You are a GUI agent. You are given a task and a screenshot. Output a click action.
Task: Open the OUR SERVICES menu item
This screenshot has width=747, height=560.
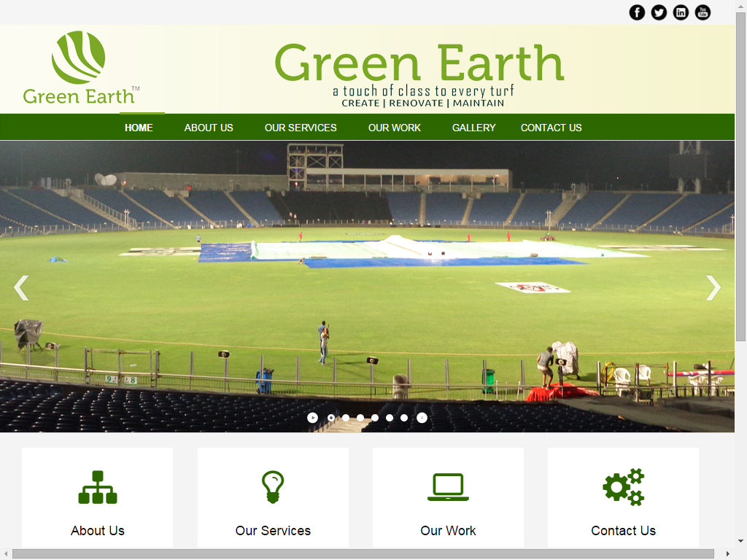pos(301,128)
